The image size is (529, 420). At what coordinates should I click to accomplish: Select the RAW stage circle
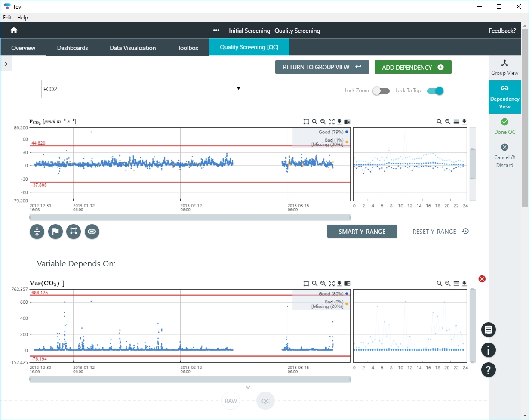tap(231, 401)
